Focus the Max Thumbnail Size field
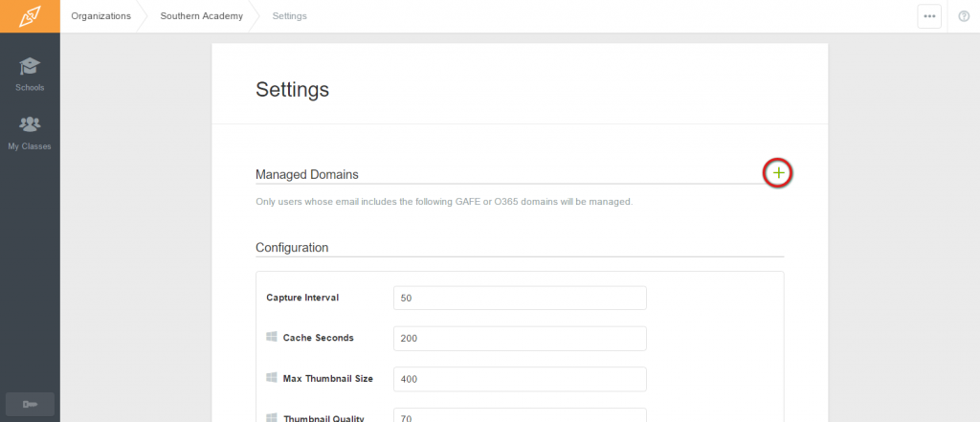This screenshot has width=980, height=422. pyautogui.click(x=520, y=380)
